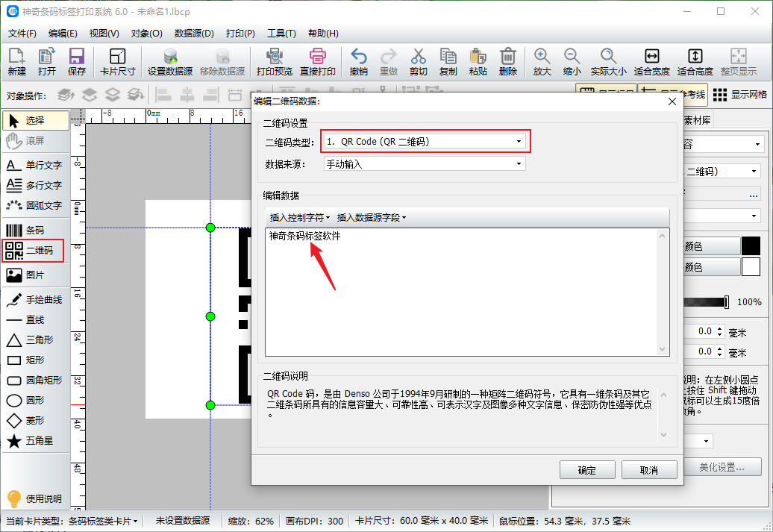Choose the 单行文字 text tool
This screenshot has width=773, height=532.
click(34, 165)
